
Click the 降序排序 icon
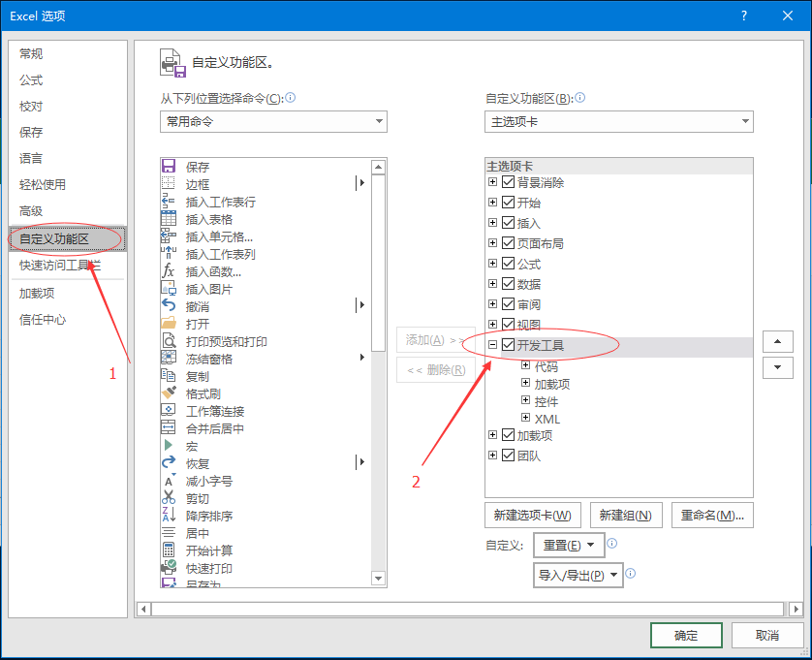[x=169, y=515]
